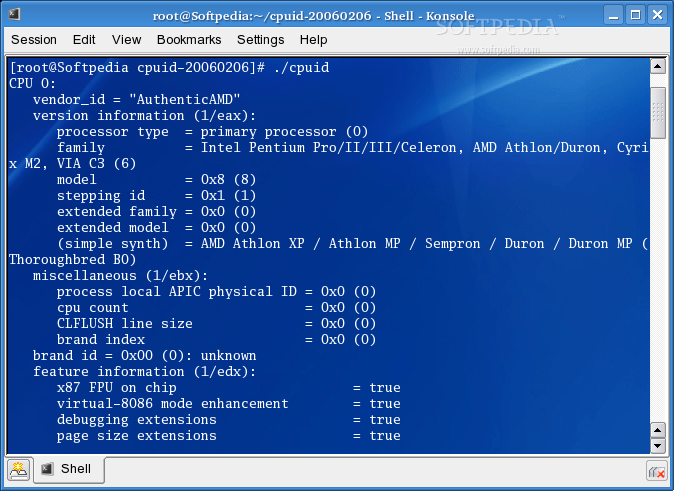
Task: Click the New Session icon at bottom left
Action: [18, 470]
